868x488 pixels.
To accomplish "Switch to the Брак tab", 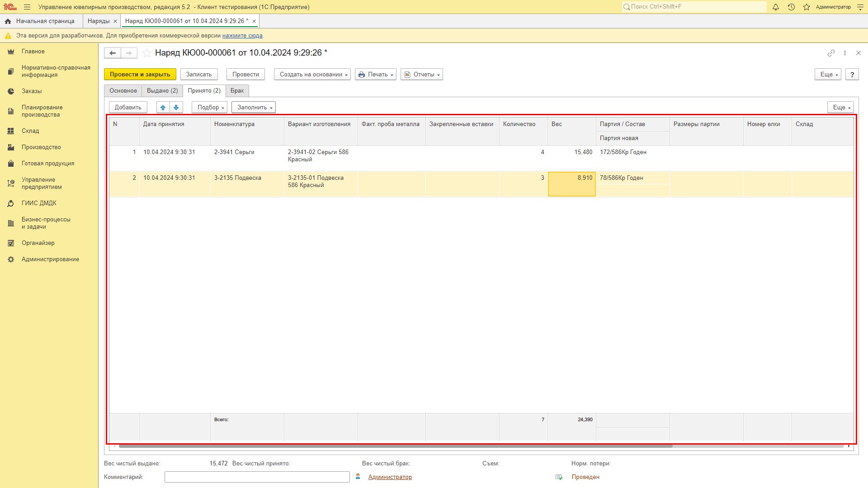I will pyautogui.click(x=237, y=91).
